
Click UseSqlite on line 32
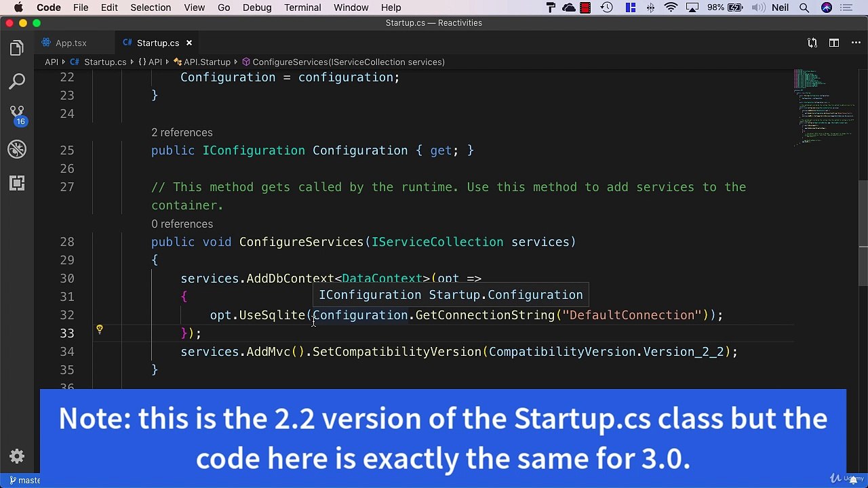click(x=272, y=315)
